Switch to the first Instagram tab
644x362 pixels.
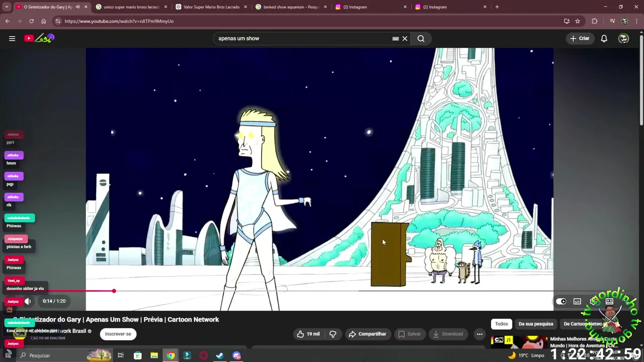point(370,7)
